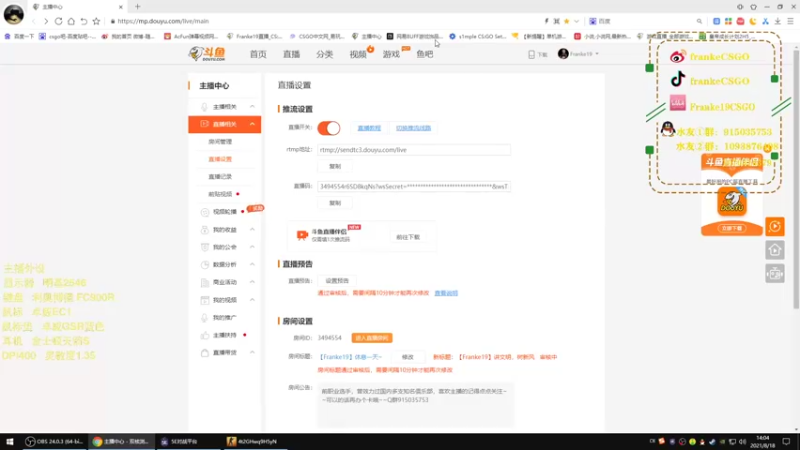
Task: Open the 分类 tab in Douyu navigation
Action: (x=324, y=54)
